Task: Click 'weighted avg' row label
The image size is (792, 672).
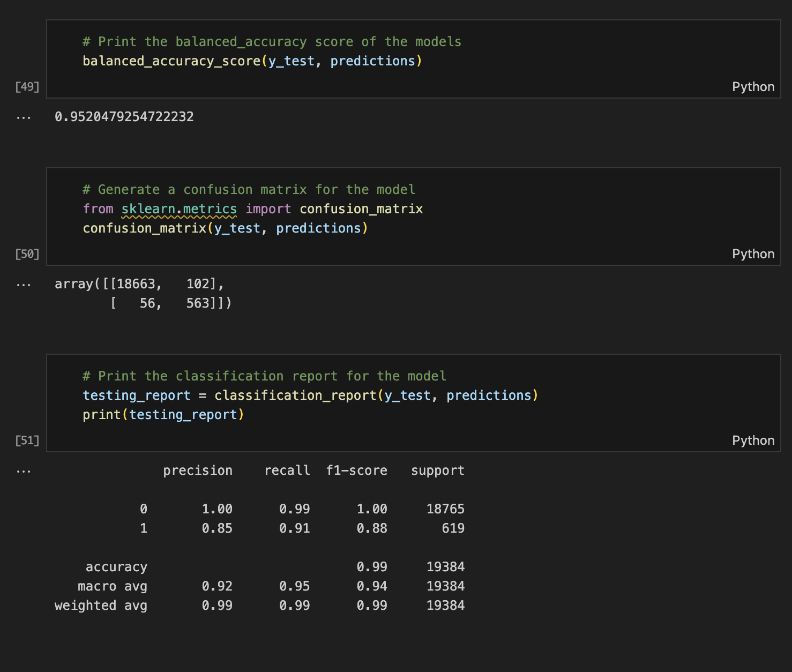Action: coord(101,606)
